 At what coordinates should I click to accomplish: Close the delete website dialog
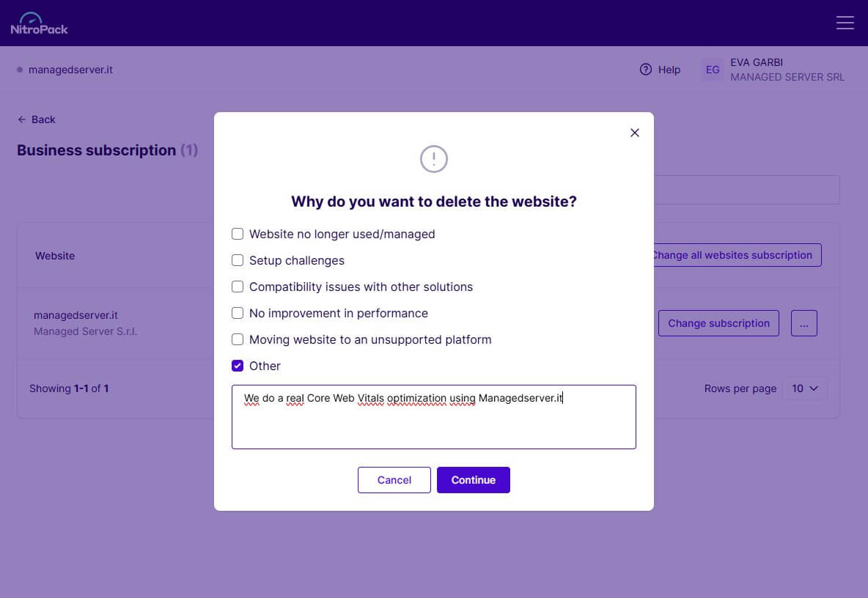tap(634, 133)
